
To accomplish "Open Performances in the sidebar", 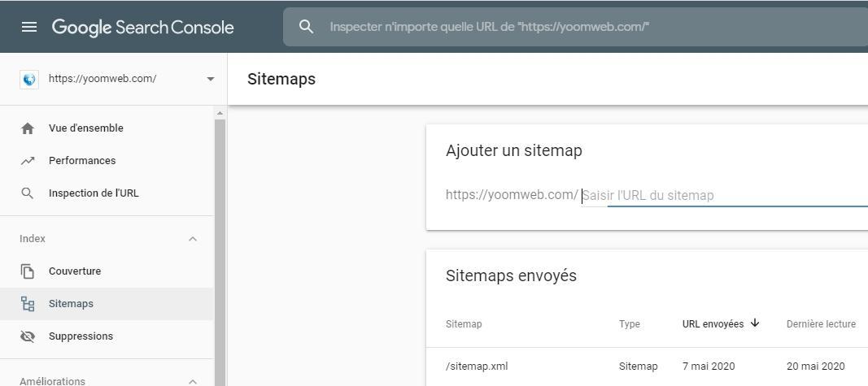I will tap(82, 161).
